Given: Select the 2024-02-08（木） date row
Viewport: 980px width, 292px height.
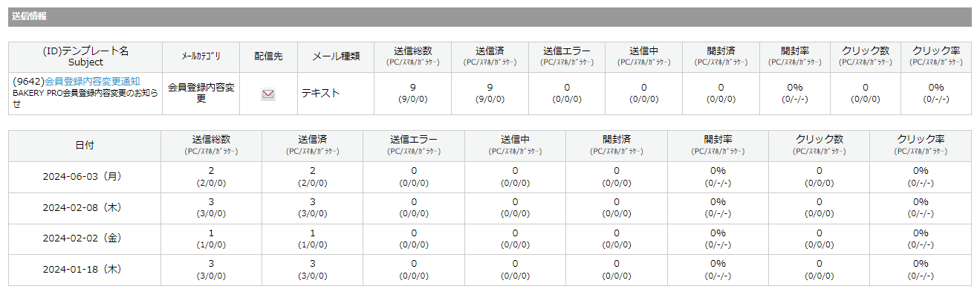Looking at the screenshot, I should tap(490, 208).
